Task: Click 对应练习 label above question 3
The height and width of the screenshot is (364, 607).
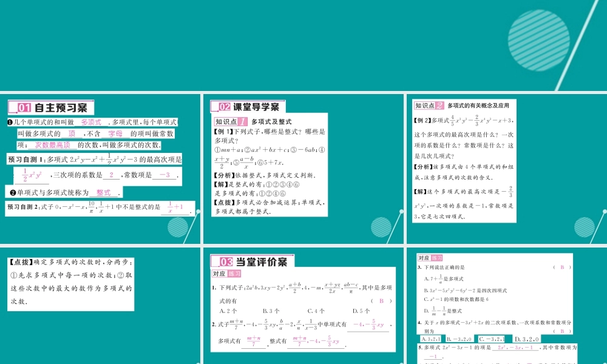Action: click(x=430, y=258)
